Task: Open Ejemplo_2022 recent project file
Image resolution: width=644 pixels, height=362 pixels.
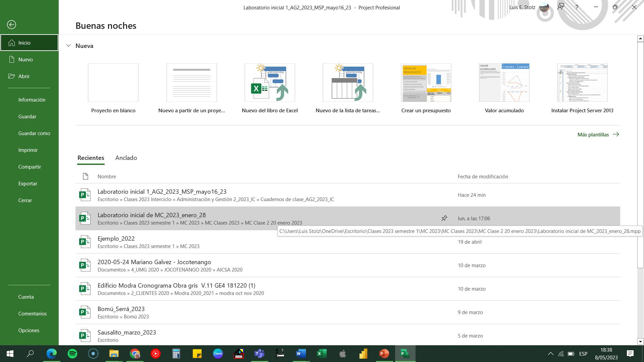Action: click(116, 239)
